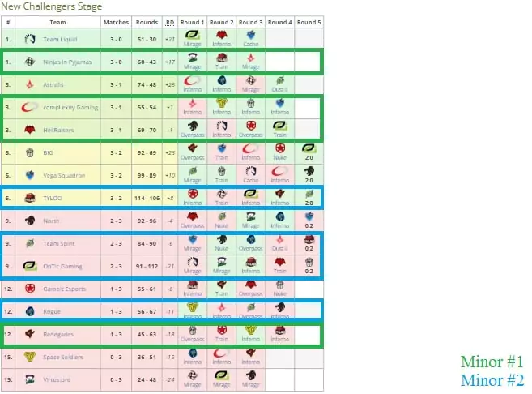The height and width of the screenshot is (394, 532).
Task: Open the Space Soldiers team link
Action: pos(63,358)
